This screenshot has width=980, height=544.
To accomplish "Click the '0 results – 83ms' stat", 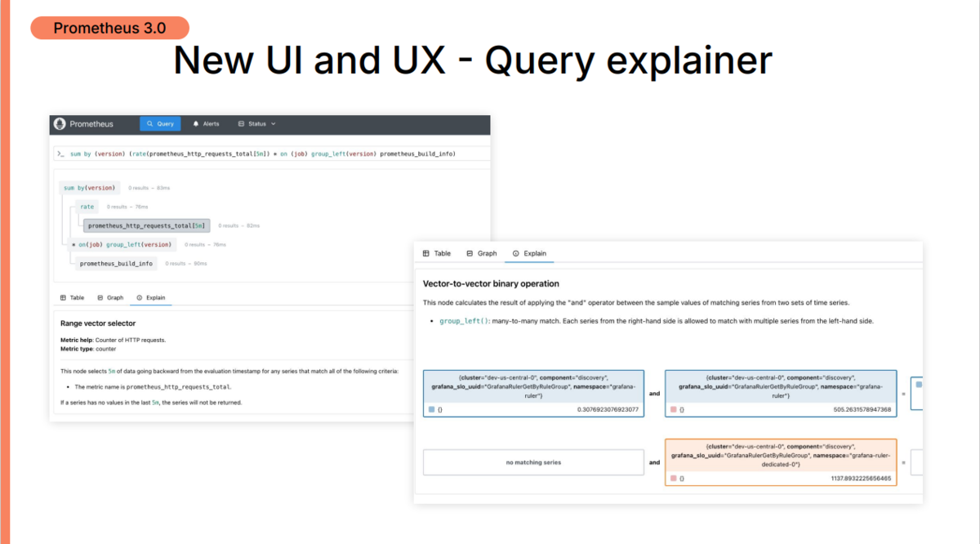I will coord(149,188).
